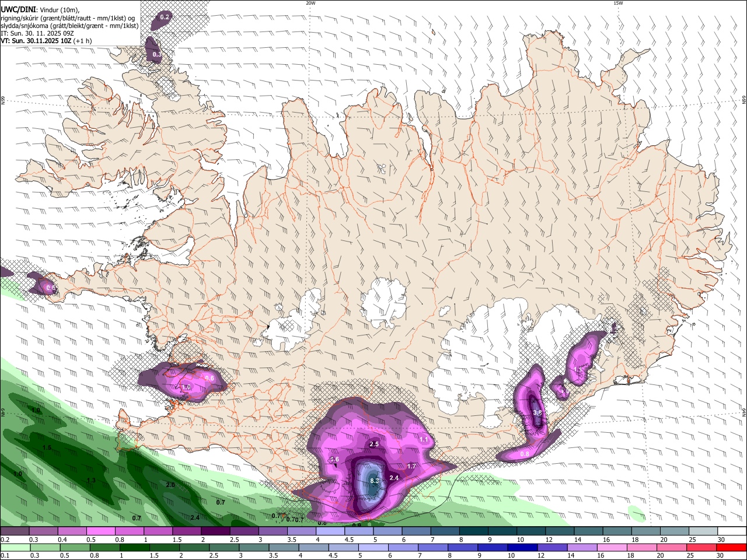747x560 pixels.
Task: Click the 'UWC/DINI' map title
Action: pyautogui.click(x=18, y=9)
